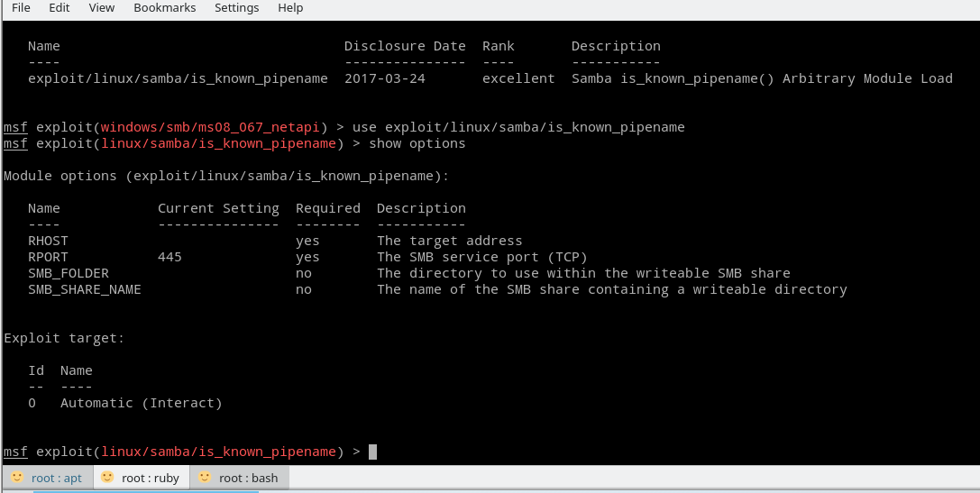Click the 'no' required value for SMB_FOLDER
Image resolution: width=980 pixels, height=493 pixels.
(304, 273)
